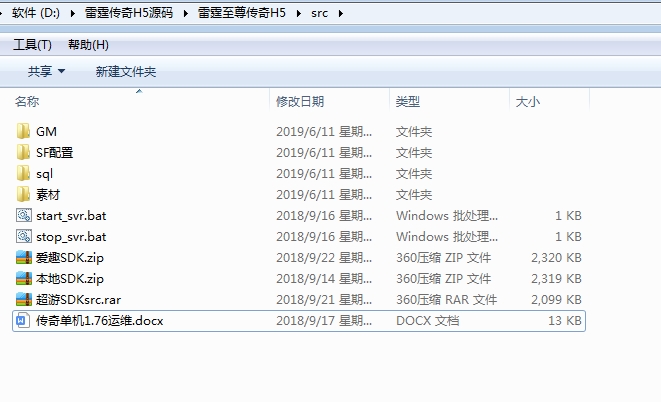Sort files by 名称 column header
661x402 pixels.
coord(28,102)
